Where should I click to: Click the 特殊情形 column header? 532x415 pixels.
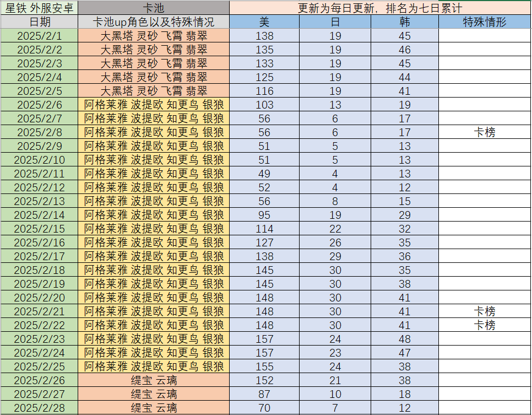coord(485,22)
